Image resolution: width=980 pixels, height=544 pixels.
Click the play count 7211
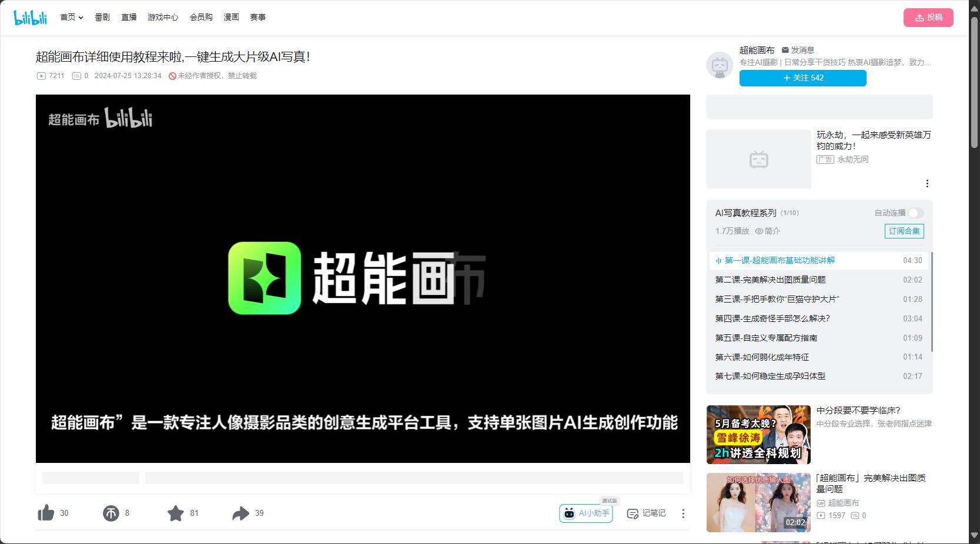(51, 76)
